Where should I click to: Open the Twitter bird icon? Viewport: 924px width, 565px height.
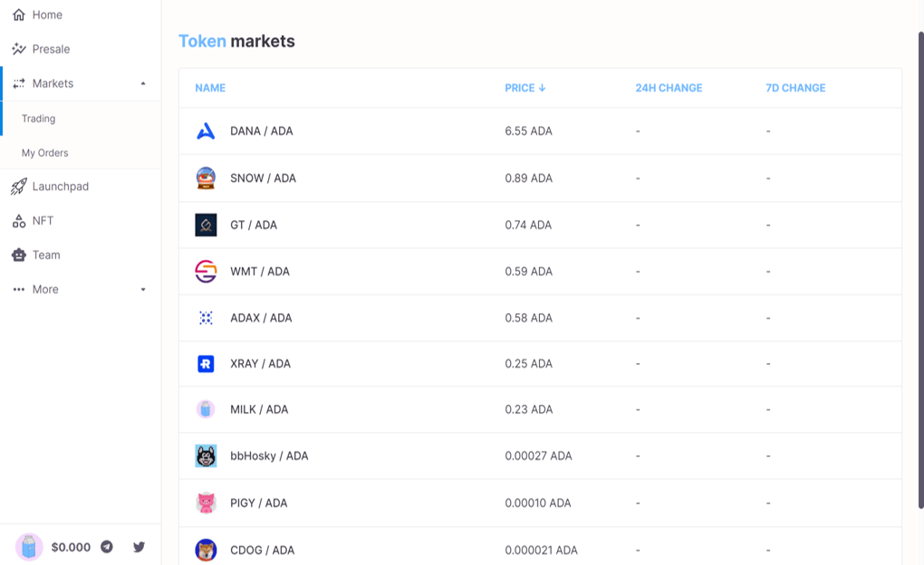click(139, 547)
